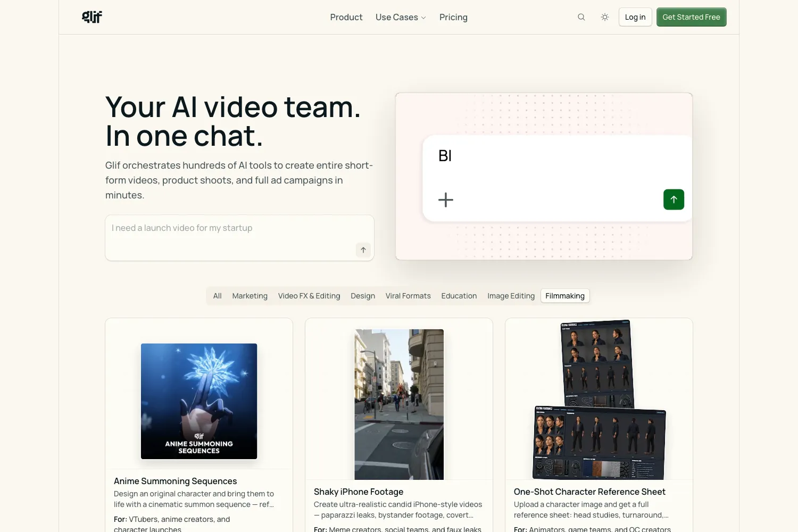
Task: Select the Image Editing tab
Action: tap(511, 296)
